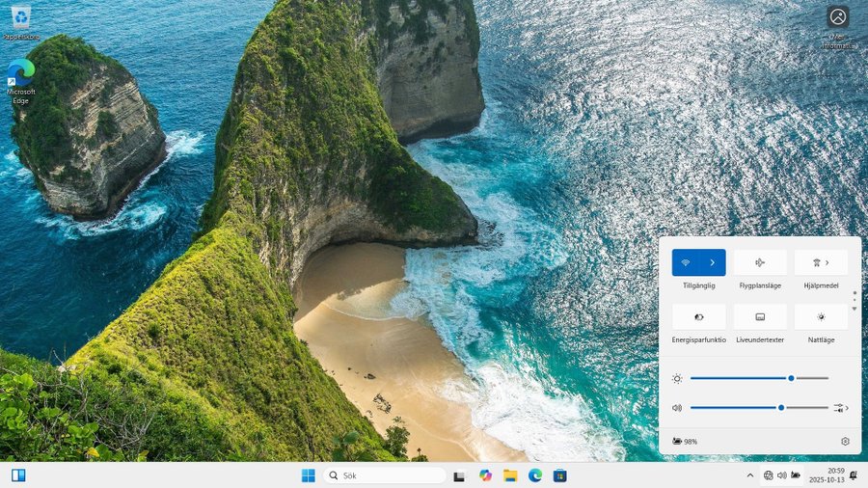This screenshot has height=488, width=868.
Task: Launch Copilot from the taskbar
Action: (x=485, y=475)
